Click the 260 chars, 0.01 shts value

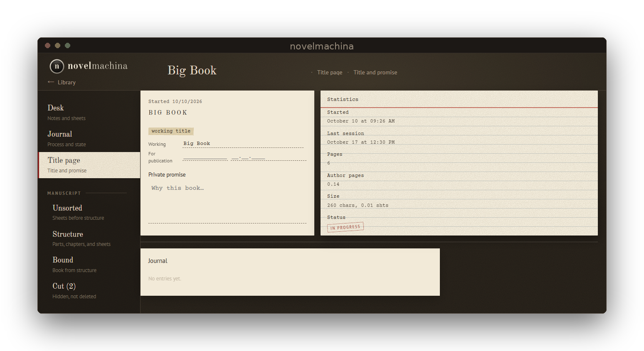(x=358, y=205)
